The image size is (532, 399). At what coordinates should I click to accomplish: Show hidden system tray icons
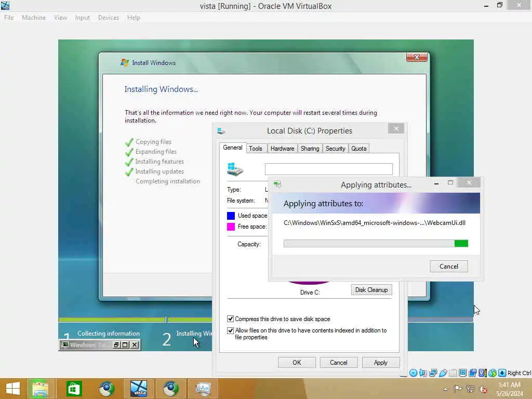click(445, 389)
